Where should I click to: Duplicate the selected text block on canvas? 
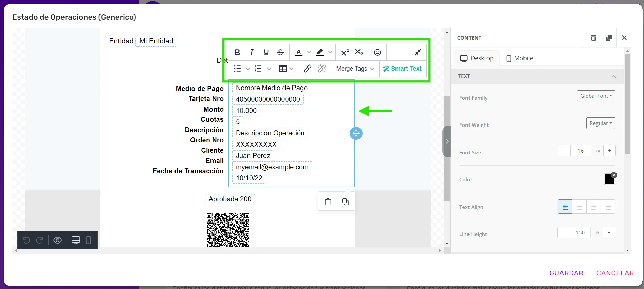point(346,202)
